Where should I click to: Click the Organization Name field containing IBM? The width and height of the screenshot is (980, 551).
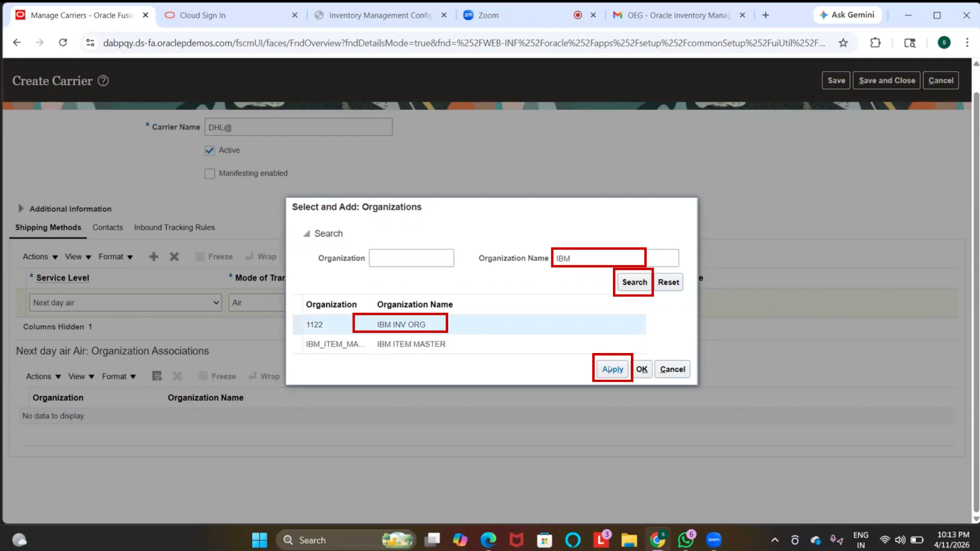615,258
